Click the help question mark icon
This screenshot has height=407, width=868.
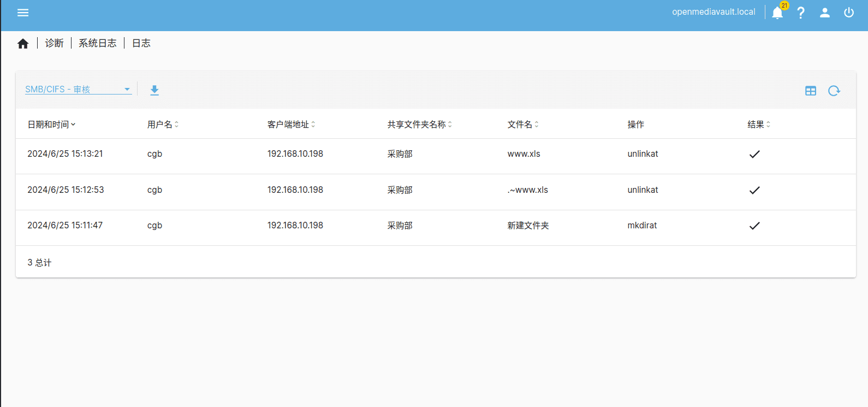point(801,13)
